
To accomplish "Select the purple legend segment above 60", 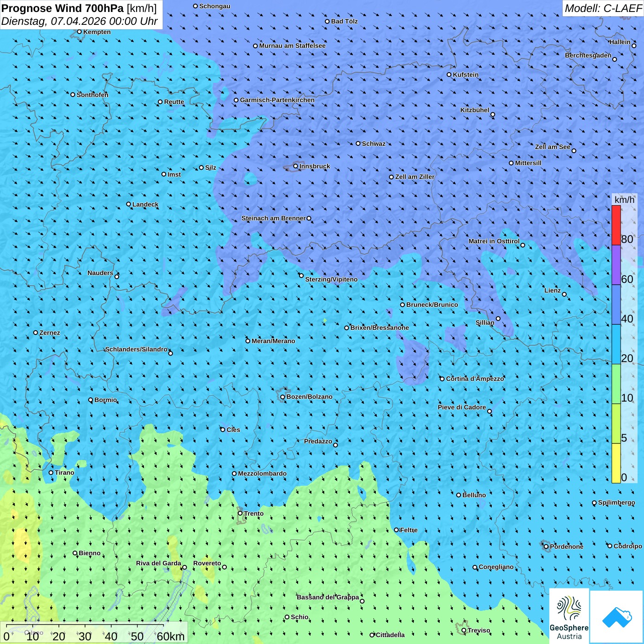I will click(616, 265).
